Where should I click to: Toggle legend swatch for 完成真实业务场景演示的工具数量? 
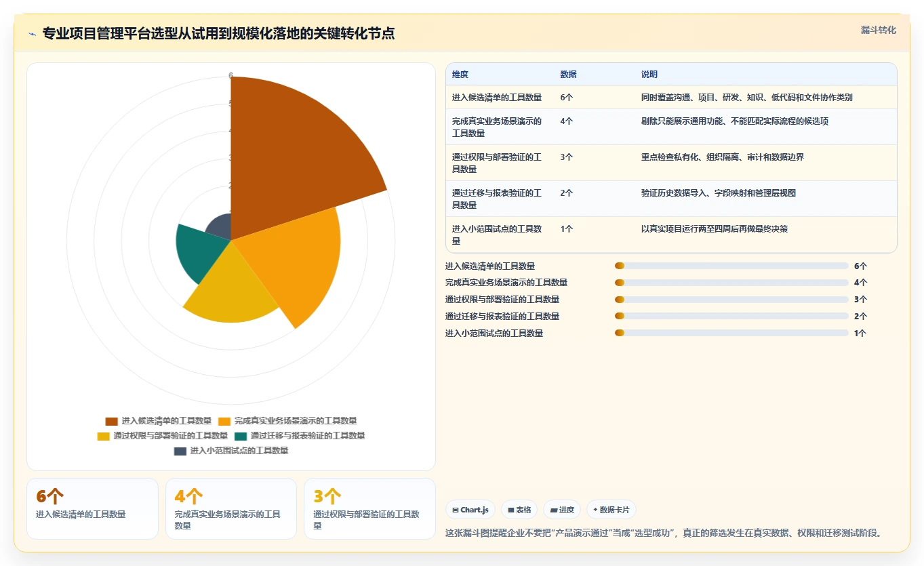224,421
